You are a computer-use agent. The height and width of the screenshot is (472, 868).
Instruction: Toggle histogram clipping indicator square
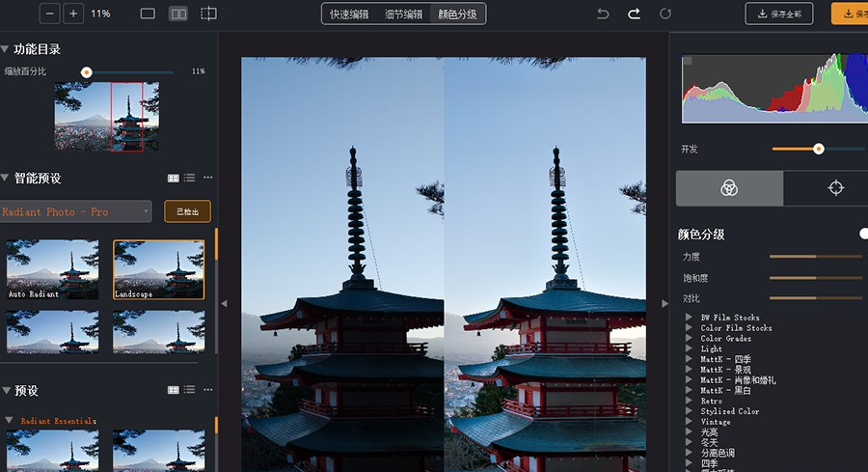tap(688, 61)
